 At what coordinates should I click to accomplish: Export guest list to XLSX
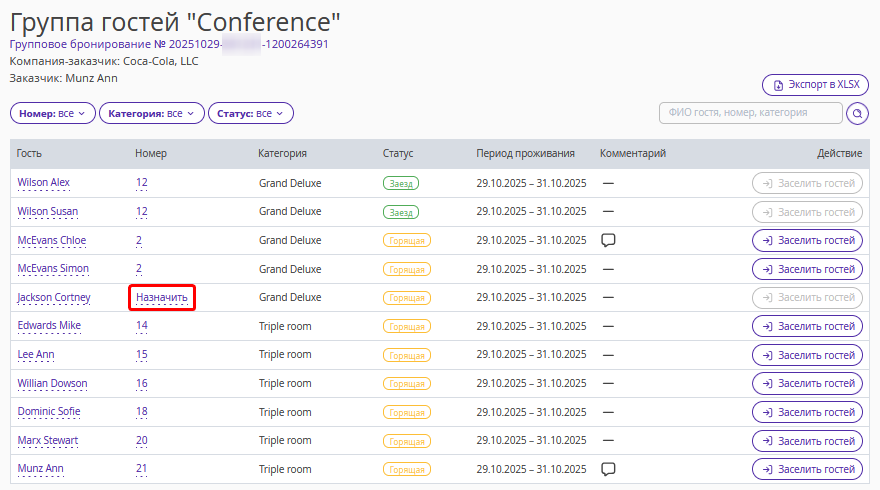click(815, 85)
